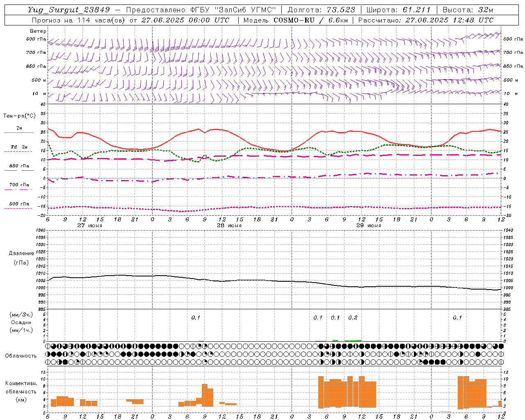
Task: Click the 850 гПа temperature legend entry
Action: tap(19, 167)
